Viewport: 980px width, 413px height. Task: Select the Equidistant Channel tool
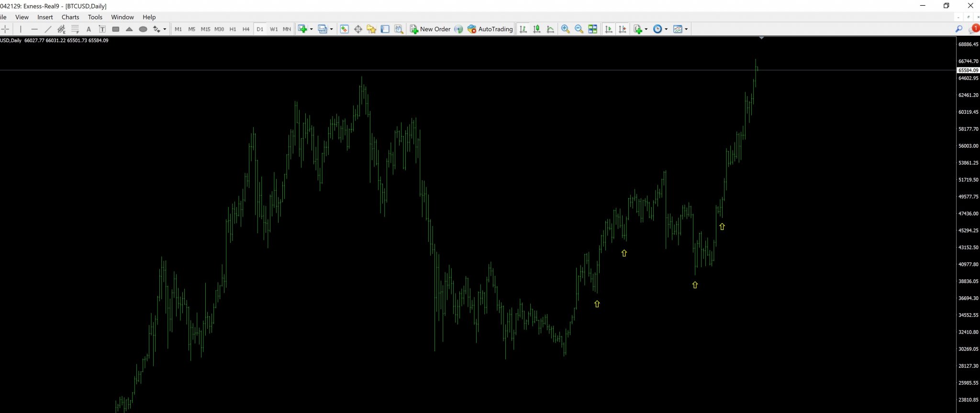(x=61, y=29)
